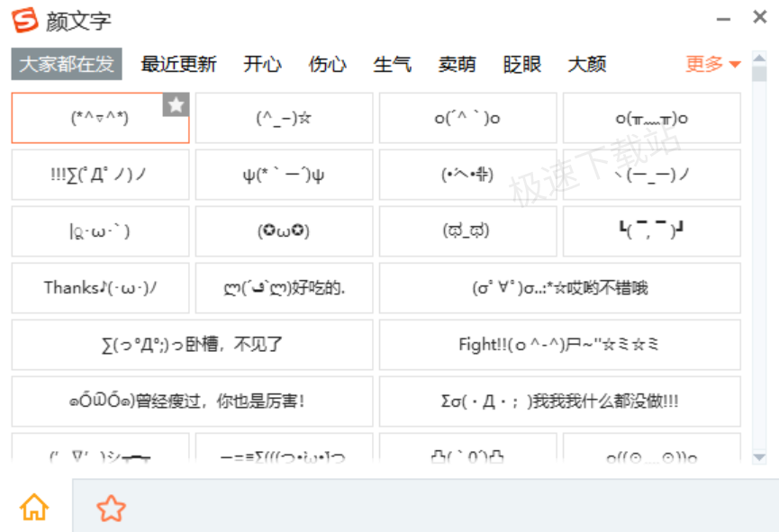Select the Fight!! emoticon
This screenshot has height=532, width=779.
(x=558, y=345)
